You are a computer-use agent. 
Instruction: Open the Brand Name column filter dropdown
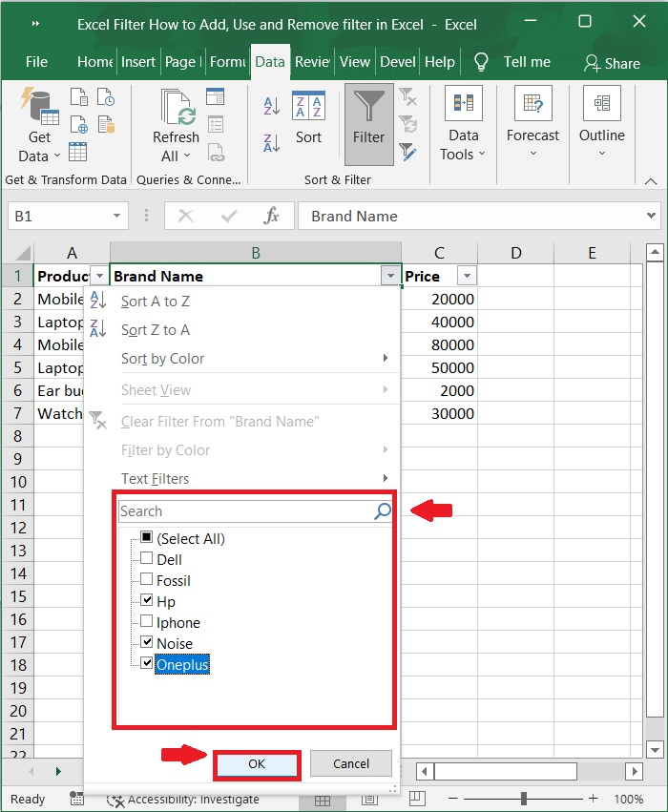[x=390, y=276]
